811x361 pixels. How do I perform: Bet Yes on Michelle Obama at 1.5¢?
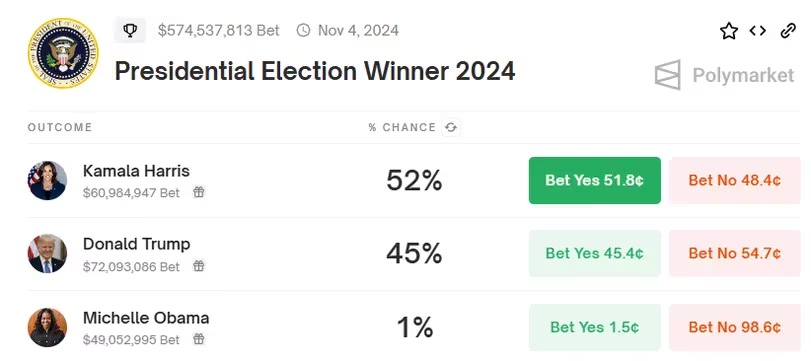[x=595, y=327]
